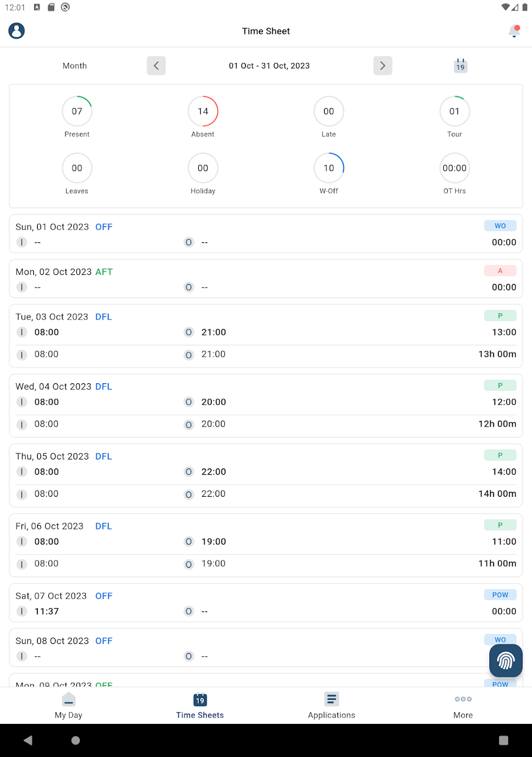The height and width of the screenshot is (757, 532).
Task: Tap the POW badge on Sat, 07 Oct
Action: point(500,595)
